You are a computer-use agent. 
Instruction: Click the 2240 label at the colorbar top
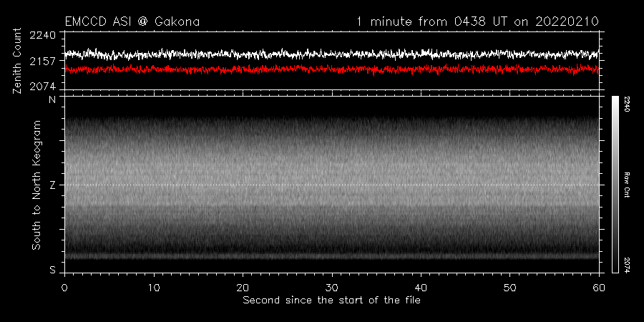pyautogui.click(x=627, y=104)
